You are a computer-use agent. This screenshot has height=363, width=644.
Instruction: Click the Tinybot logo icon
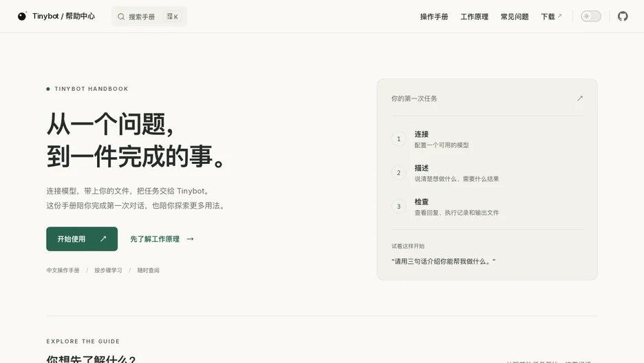tap(22, 16)
